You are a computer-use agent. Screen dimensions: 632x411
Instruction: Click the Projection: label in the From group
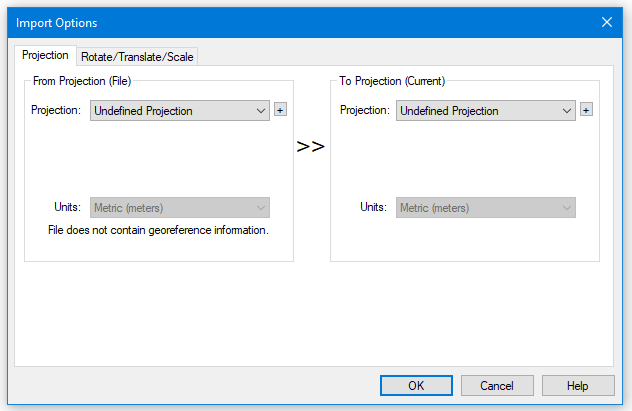(56, 110)
